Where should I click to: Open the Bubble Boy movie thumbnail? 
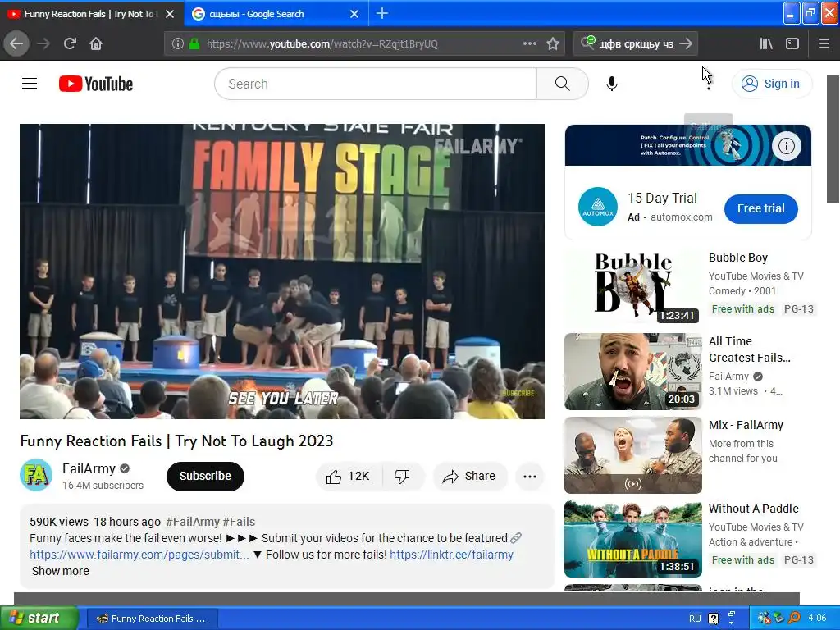[633, 288]
